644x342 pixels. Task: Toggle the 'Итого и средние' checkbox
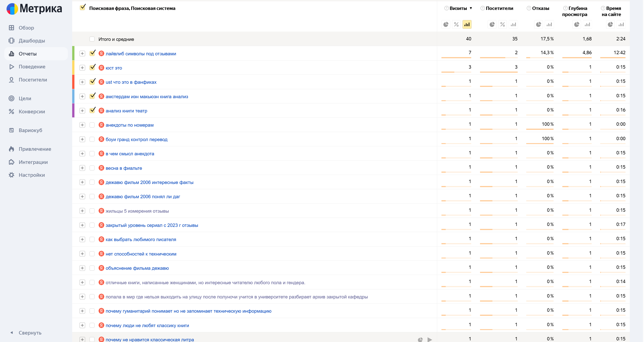point(92,39)
